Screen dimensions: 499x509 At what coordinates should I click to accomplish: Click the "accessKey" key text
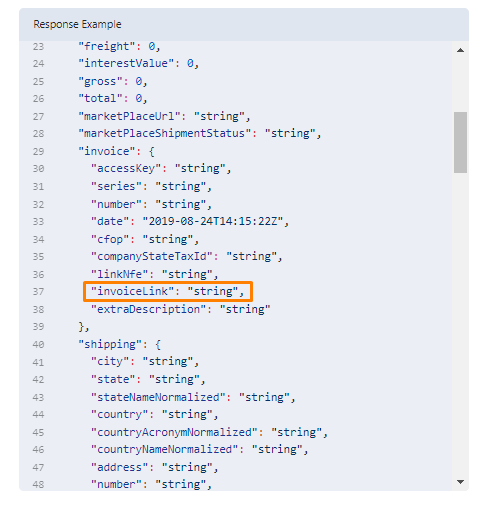coord(126,169)
